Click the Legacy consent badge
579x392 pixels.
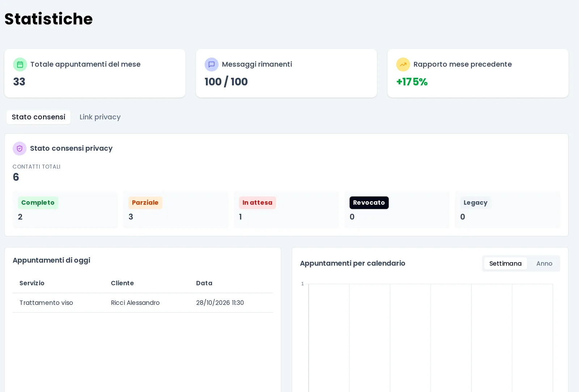tap(476, 203)
